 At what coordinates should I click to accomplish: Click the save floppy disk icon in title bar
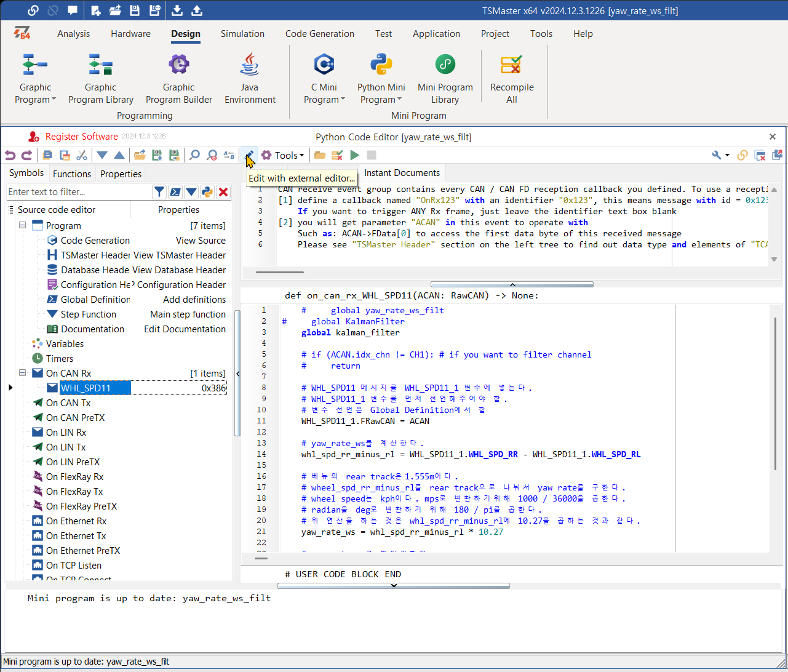[x=135, y=10]
